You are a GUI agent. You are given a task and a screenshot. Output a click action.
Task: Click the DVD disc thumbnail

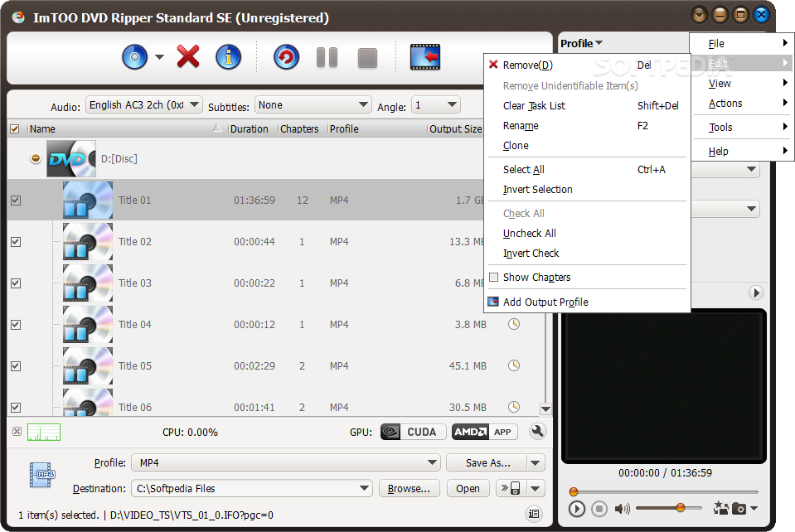pos(71,158)
